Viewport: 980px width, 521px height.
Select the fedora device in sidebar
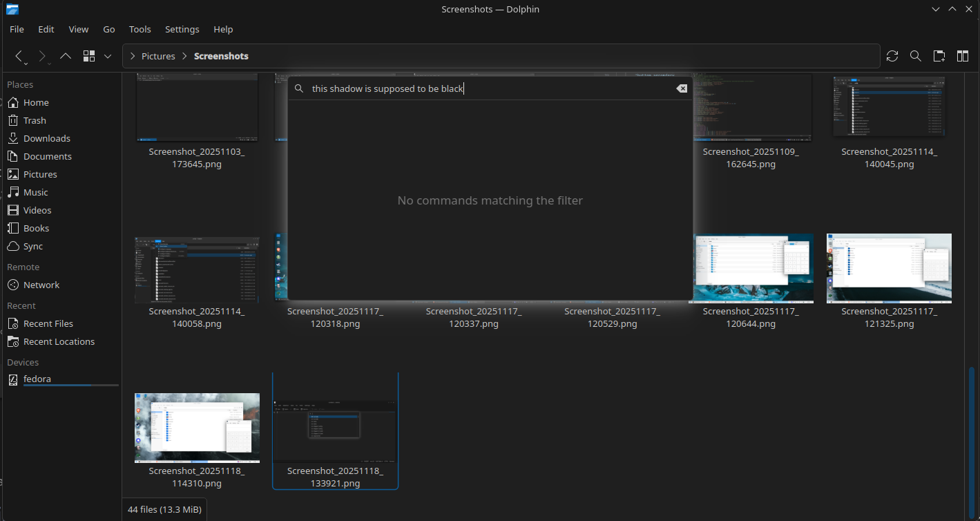37,379
